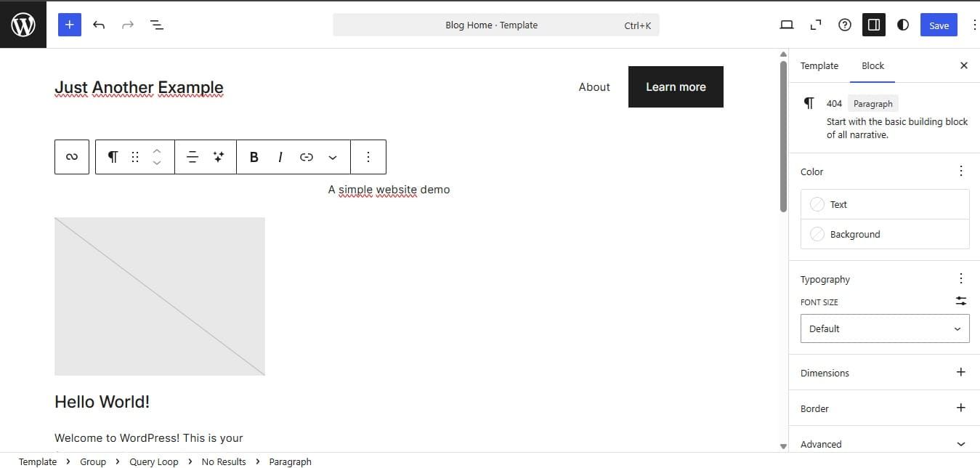Open the block inserter
Viewport: 980px width, 468px height.
(x=69, y=24)
